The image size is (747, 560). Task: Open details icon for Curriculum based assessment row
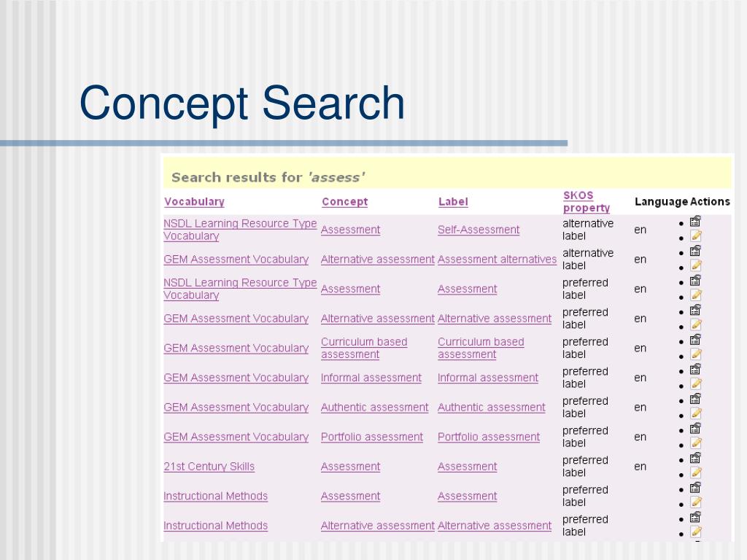695,340
